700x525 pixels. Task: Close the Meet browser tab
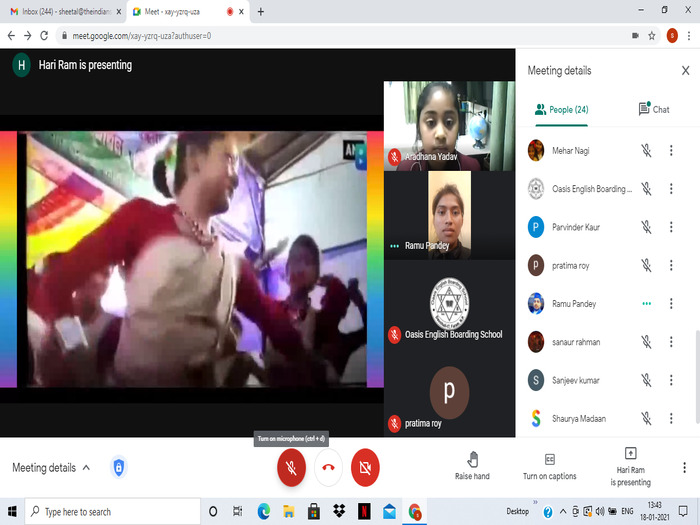tap(241, 12)
